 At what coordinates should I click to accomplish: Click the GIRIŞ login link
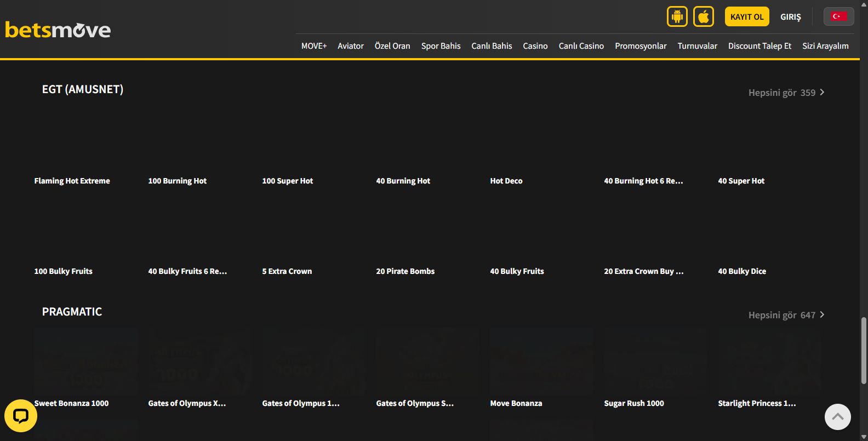[790, 17]
